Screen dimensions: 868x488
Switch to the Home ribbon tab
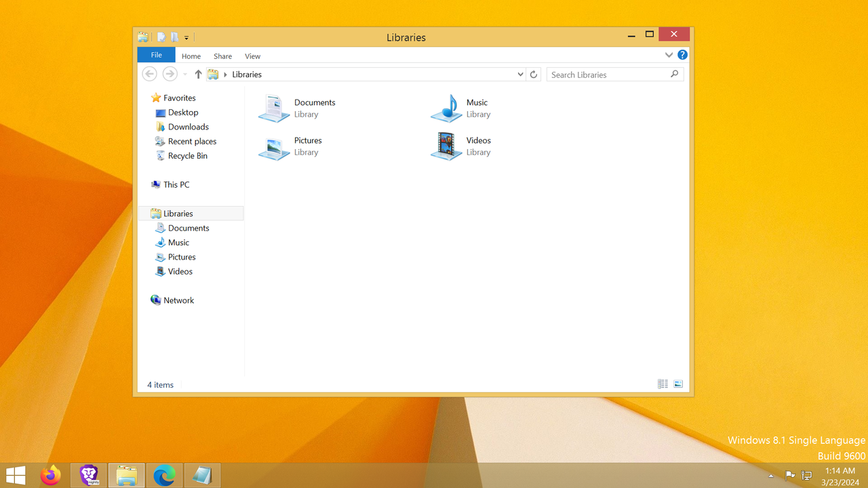[x=191, y=56]
